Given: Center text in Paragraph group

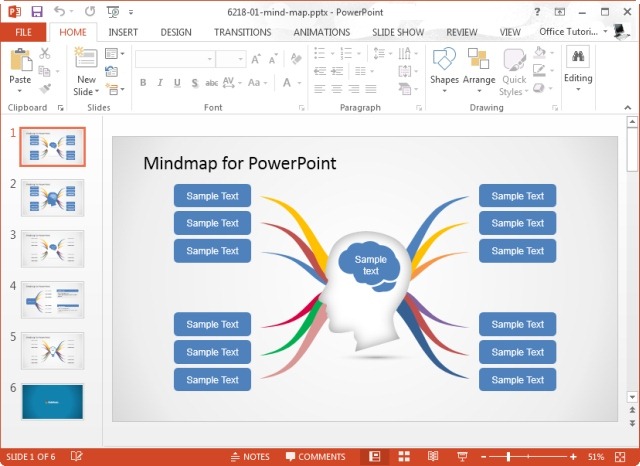Looking at the screenshot, I should click(337, 89).
